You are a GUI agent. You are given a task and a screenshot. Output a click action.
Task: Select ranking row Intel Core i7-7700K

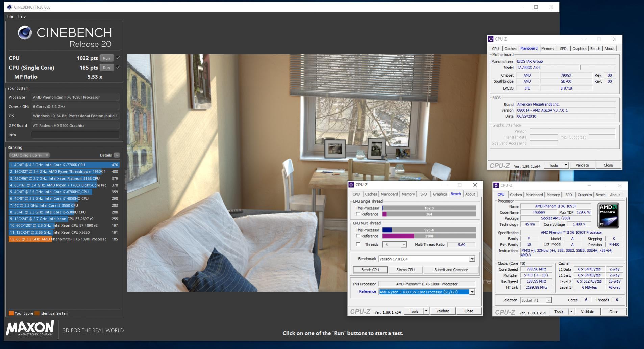click(x=64, y=165)
